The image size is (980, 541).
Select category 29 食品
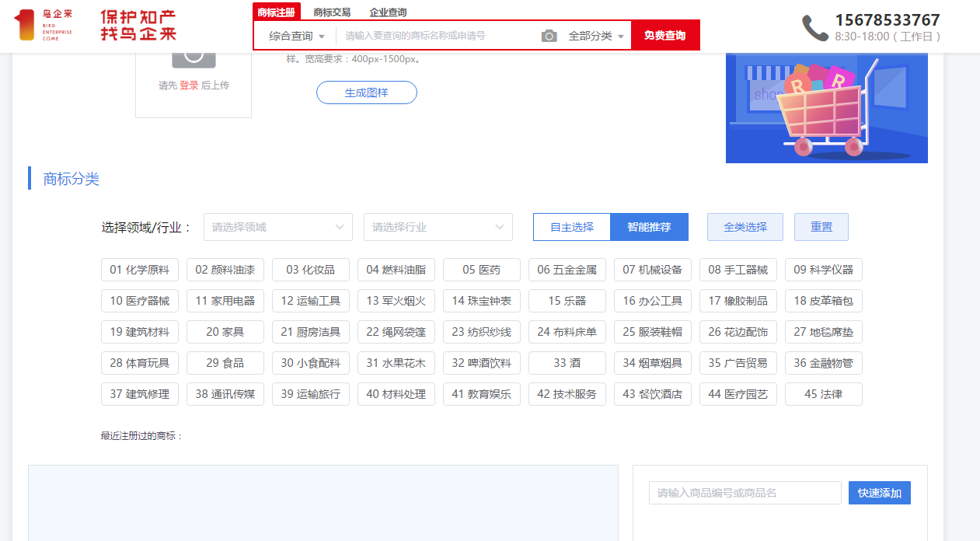(225, 363)
